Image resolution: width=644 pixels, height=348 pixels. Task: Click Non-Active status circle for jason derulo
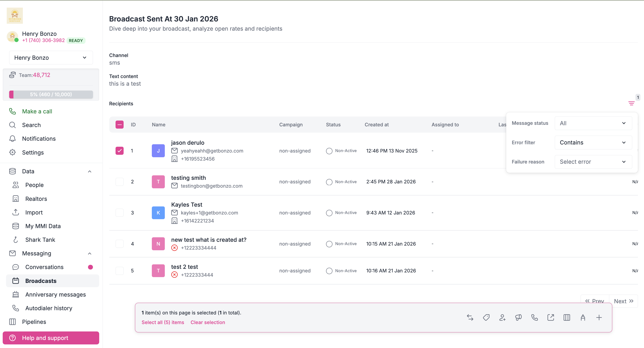[x=329, y=151]
